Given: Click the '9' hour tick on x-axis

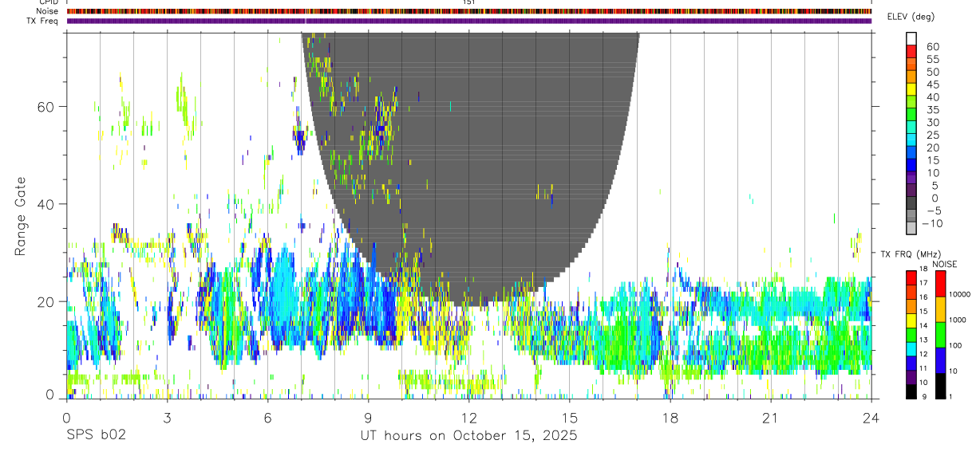Looking at the screenshot, I should click(x=368, y=418).
